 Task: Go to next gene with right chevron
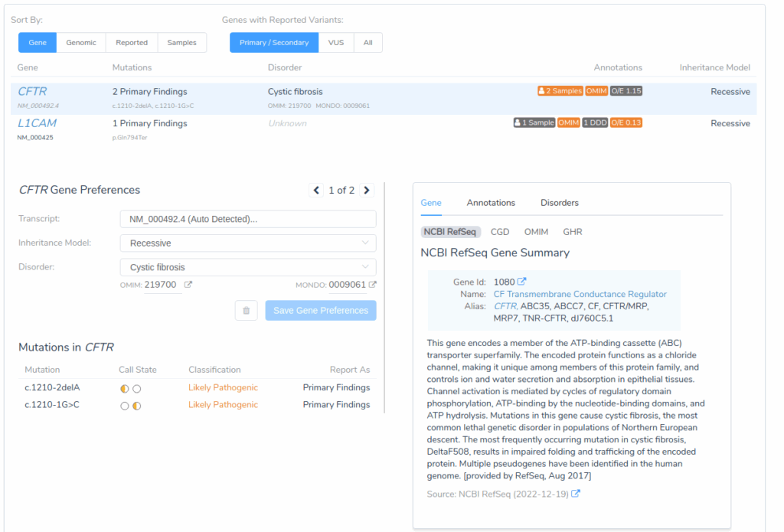pyautogui.click(x=367, y=190)
